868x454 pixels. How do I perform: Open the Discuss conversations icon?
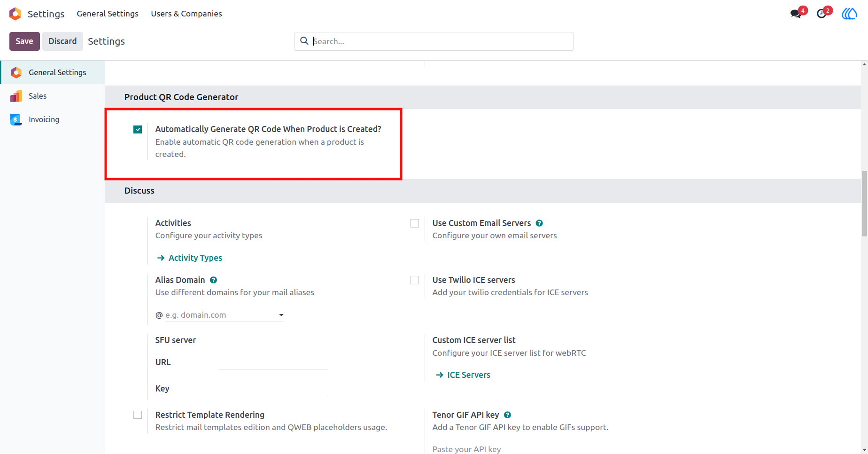coord(796,14)
